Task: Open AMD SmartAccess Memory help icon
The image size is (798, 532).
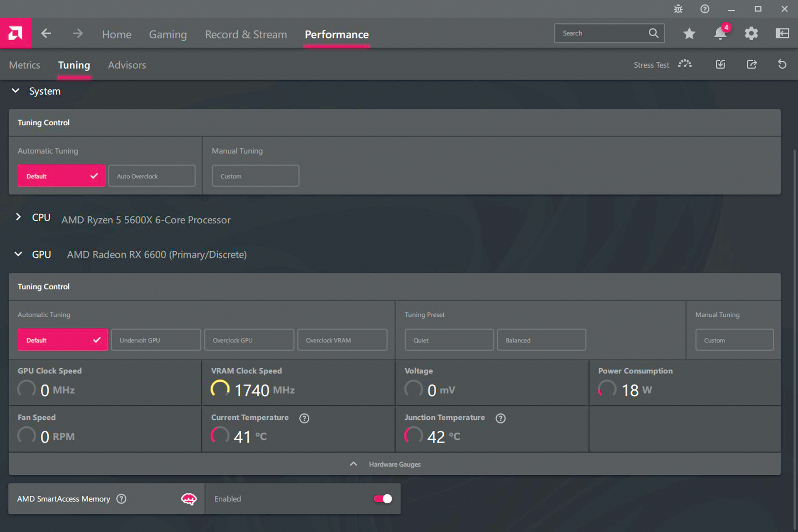Action: [x=121, y=499]
